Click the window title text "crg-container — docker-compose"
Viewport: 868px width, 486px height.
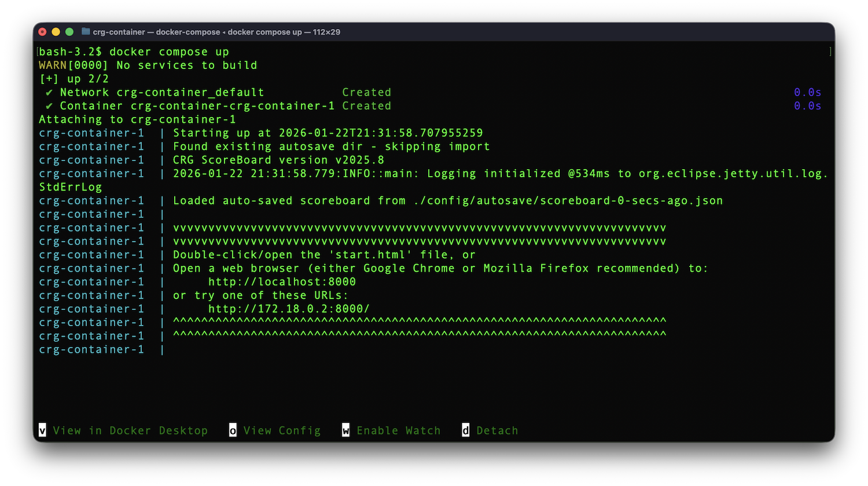pos(156,32)
